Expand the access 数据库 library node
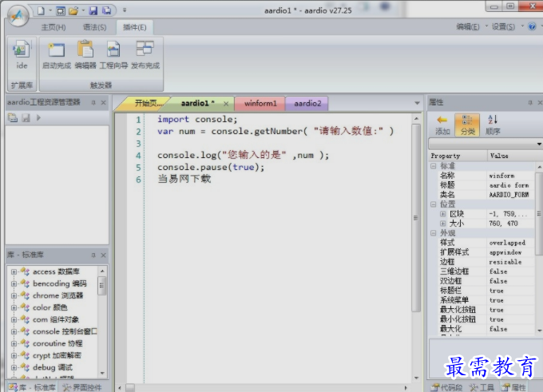Viewport: 543px width, 392px height. click(x=14, y=272)
